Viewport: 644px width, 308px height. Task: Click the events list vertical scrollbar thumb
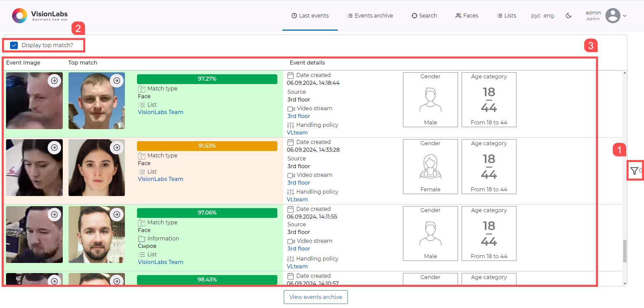625,251
